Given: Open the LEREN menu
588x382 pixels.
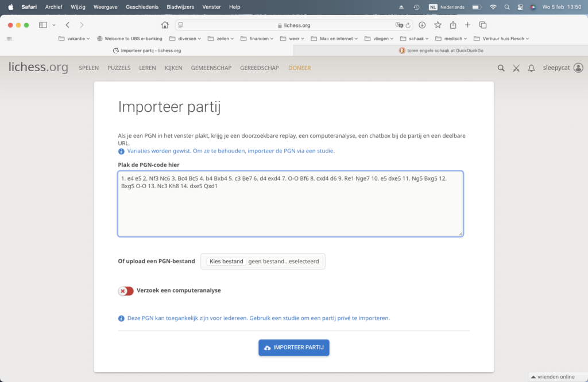Looking at the screenshot, I should [148, 68].
